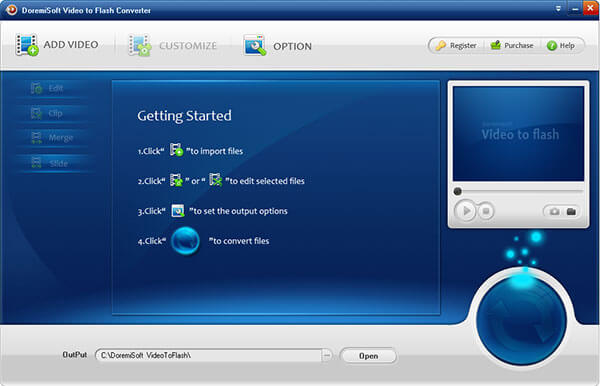Click the Clip sidebar icon
Screen dimensions: 600x386
(x=36, y=113)
